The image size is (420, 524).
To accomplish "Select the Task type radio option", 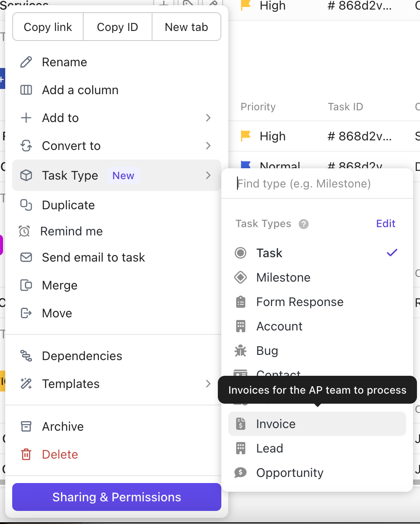I will point(240,253).
